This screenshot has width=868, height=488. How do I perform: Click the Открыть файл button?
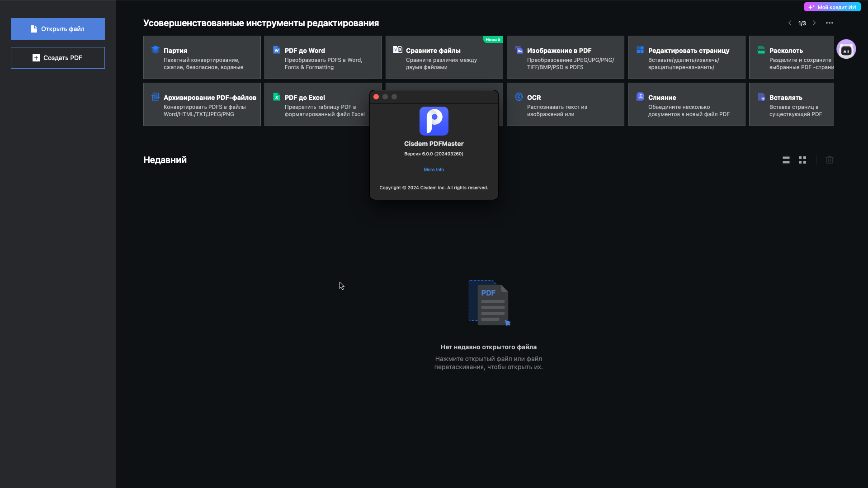coord(58,29)
